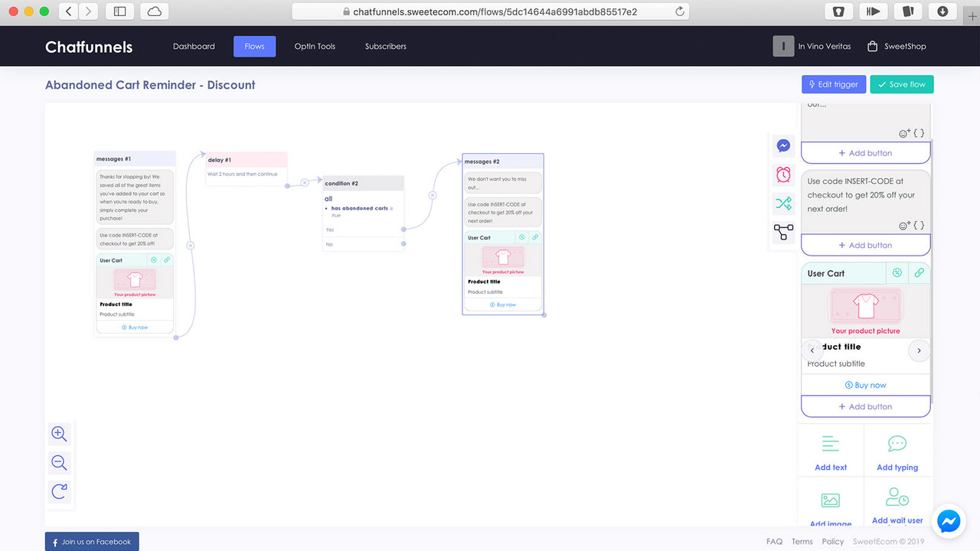Click the Edit trigger button

(834, 84)
